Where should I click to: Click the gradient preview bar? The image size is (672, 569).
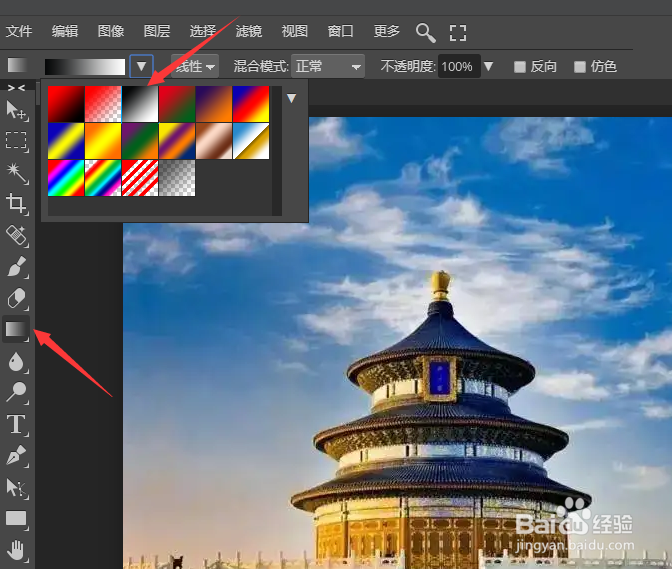tap(85, 67)
